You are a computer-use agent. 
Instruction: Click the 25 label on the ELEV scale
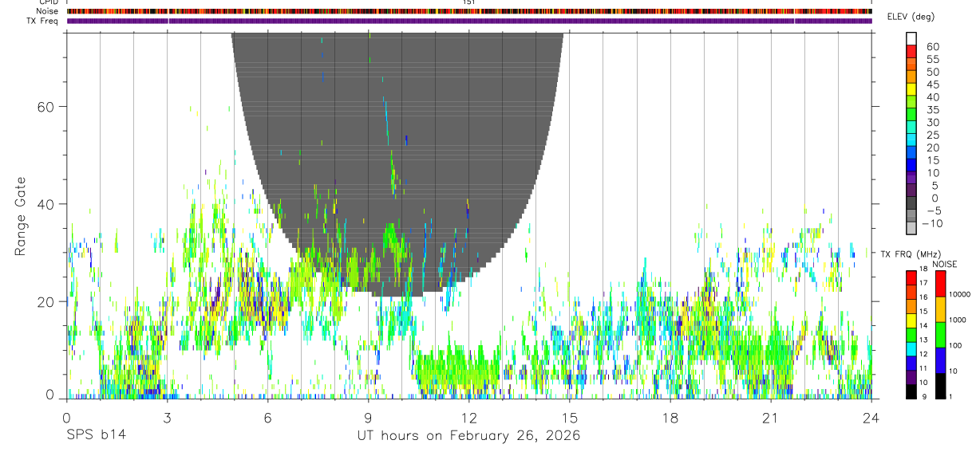933,136
